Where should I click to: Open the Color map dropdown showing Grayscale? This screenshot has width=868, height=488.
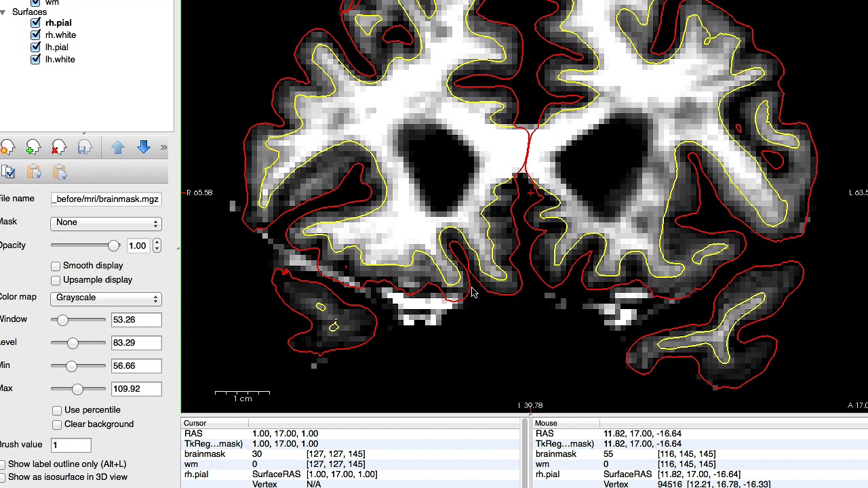tap(106, 298)
